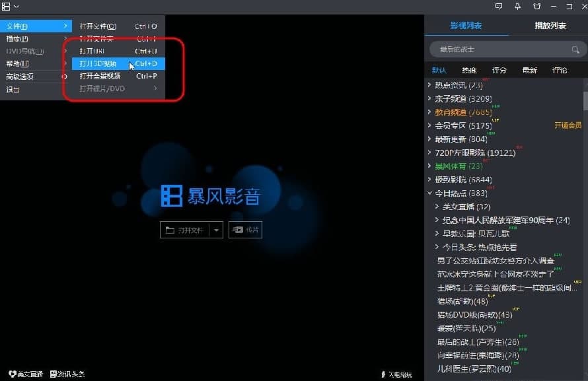Viewport: 588px width, 381px height.
Task: Open the item ending in (28)
Action: tap(478, 355)
